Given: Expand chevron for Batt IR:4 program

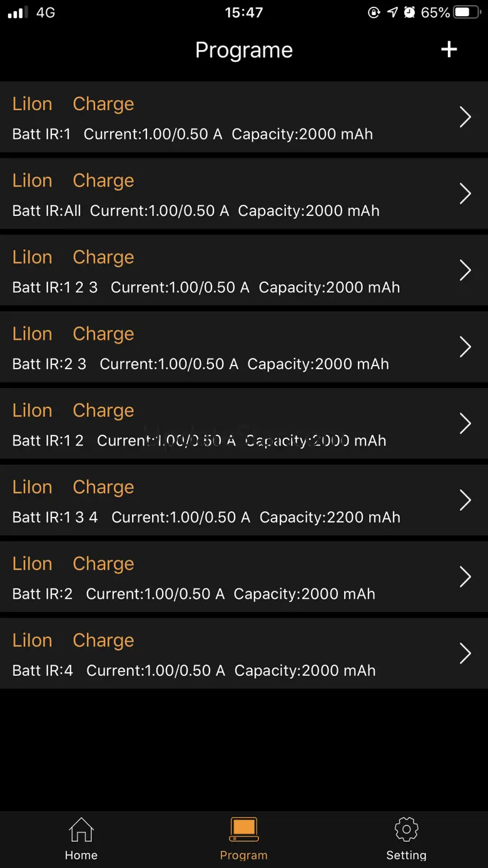Looking at the screenshot, I should (465, 653).
